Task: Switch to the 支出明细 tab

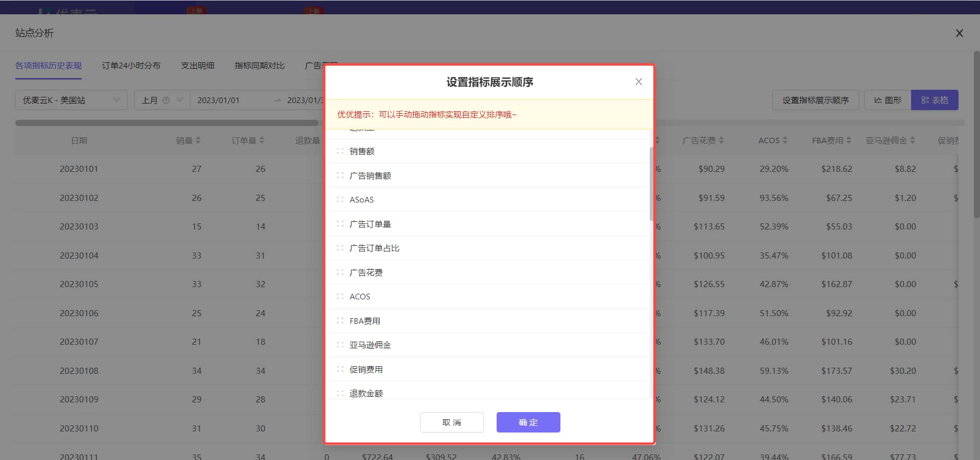Action: [198, 65]
